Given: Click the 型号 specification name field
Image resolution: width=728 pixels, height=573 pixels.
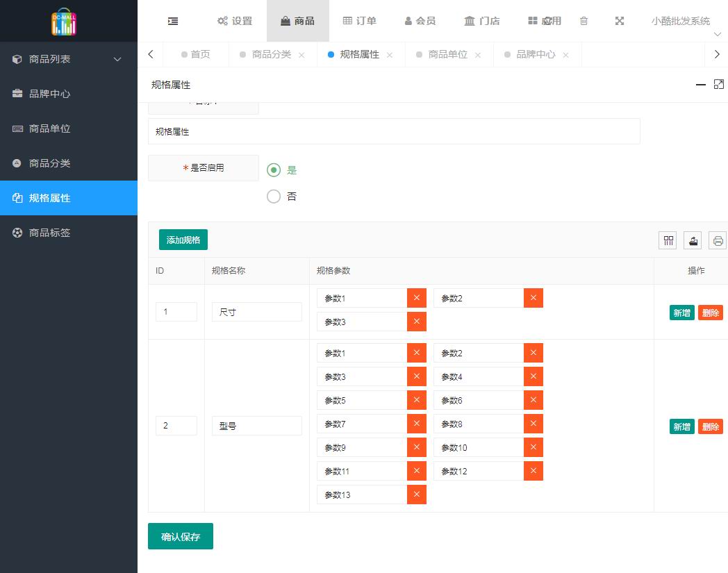Looking at the screenshot, I should click(x=256, y=426).
